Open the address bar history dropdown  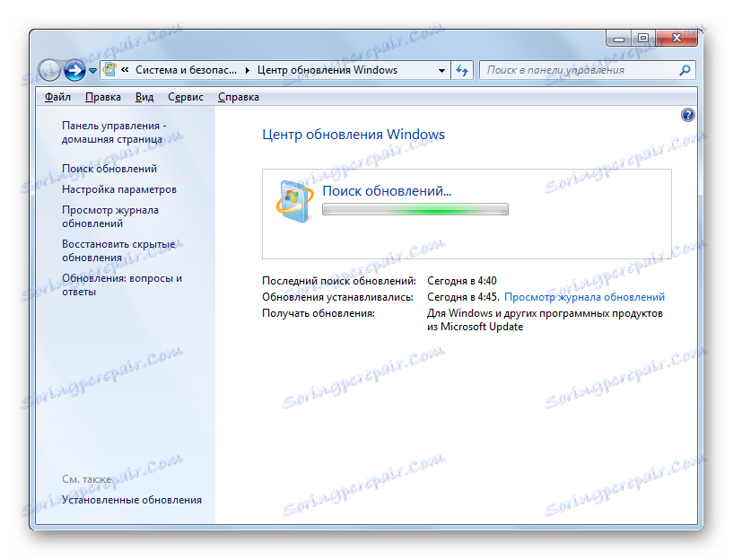441,71
